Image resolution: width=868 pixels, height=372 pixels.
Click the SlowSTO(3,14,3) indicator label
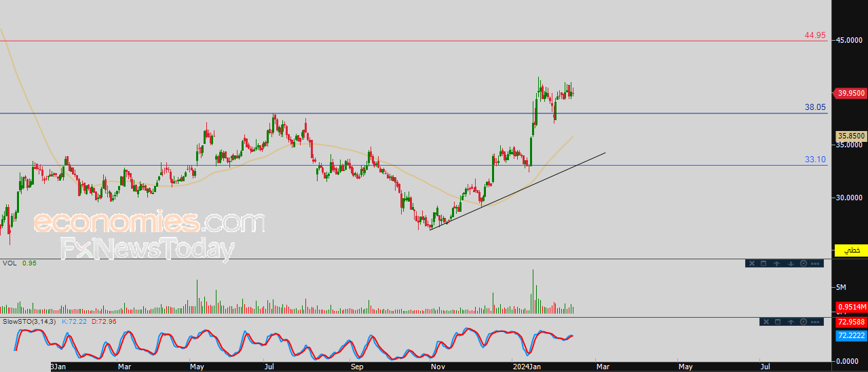(30, 322)
